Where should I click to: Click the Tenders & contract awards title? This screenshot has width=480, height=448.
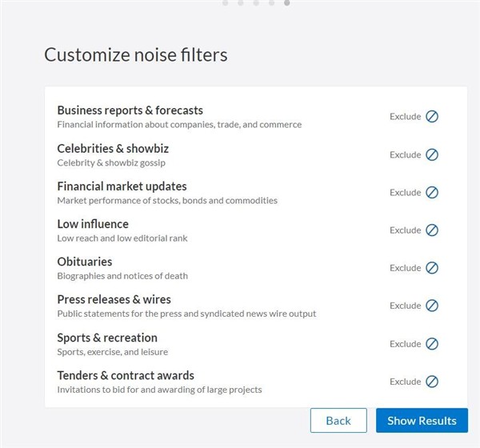pyautogui.click(x=126, y=375)
